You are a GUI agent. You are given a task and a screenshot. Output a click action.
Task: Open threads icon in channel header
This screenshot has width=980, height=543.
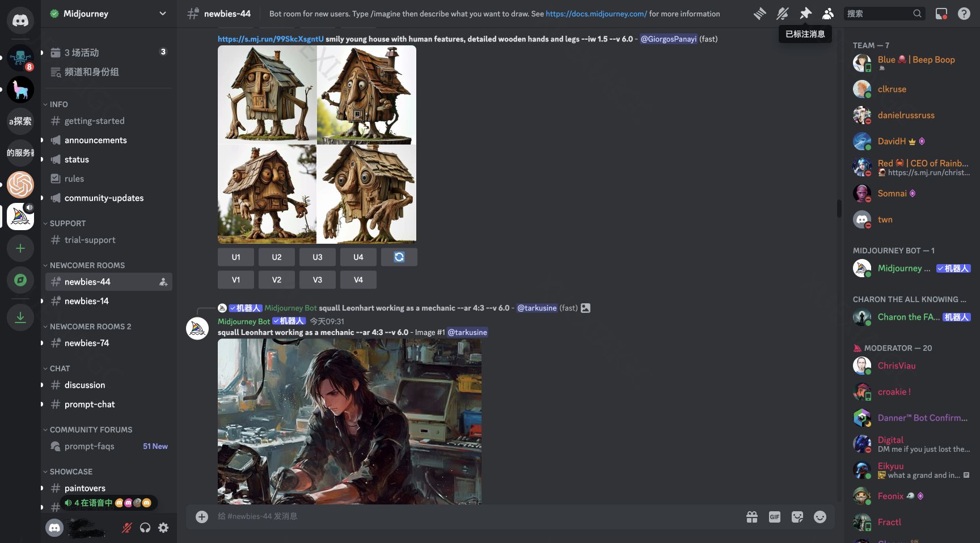point(759,14)
